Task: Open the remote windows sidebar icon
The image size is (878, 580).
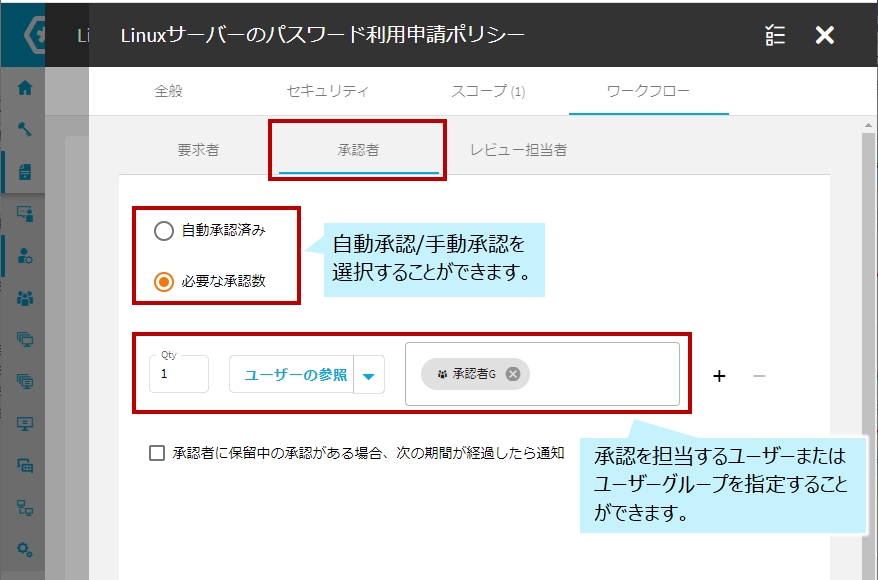Action: (25, 465)
